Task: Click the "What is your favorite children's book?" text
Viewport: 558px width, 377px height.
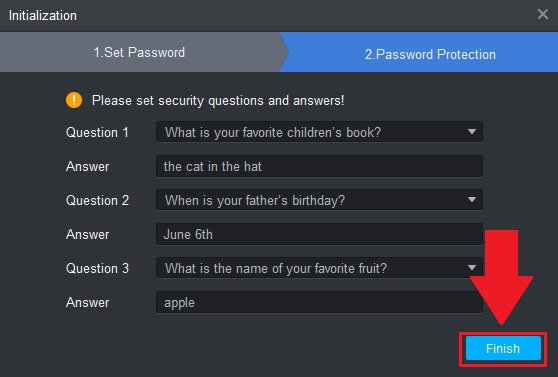Action: 273,132
